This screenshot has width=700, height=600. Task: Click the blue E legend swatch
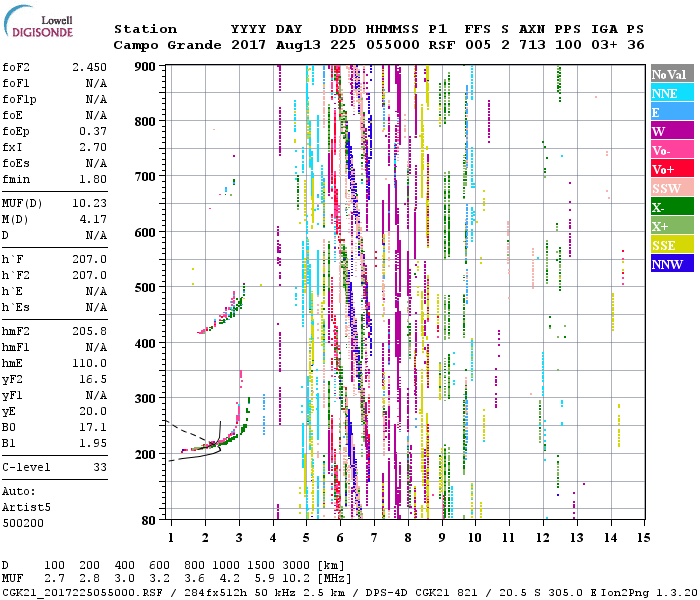click(670, 112)
